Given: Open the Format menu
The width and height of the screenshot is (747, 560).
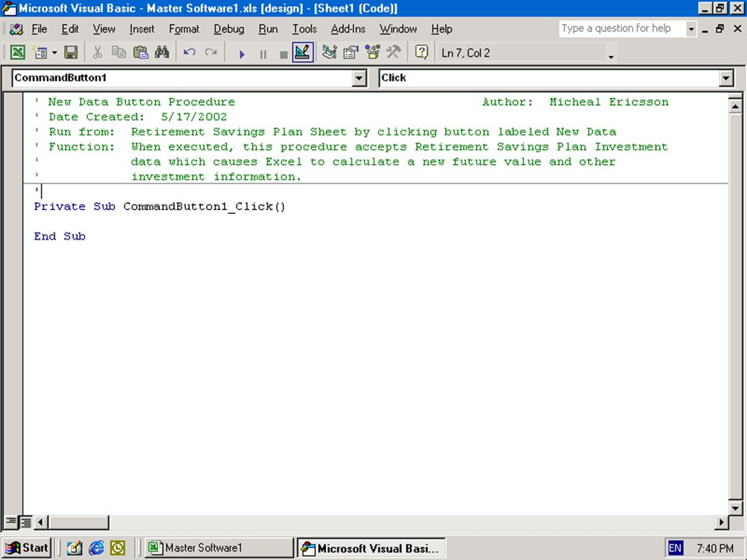Looking at the screenshot, I should tap(184, 29).
